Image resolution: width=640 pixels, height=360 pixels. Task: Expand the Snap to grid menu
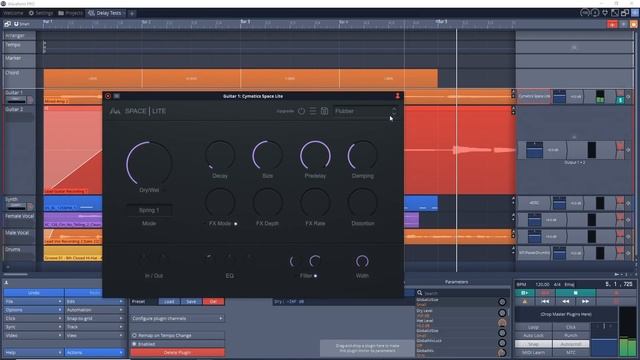[95, 318]
